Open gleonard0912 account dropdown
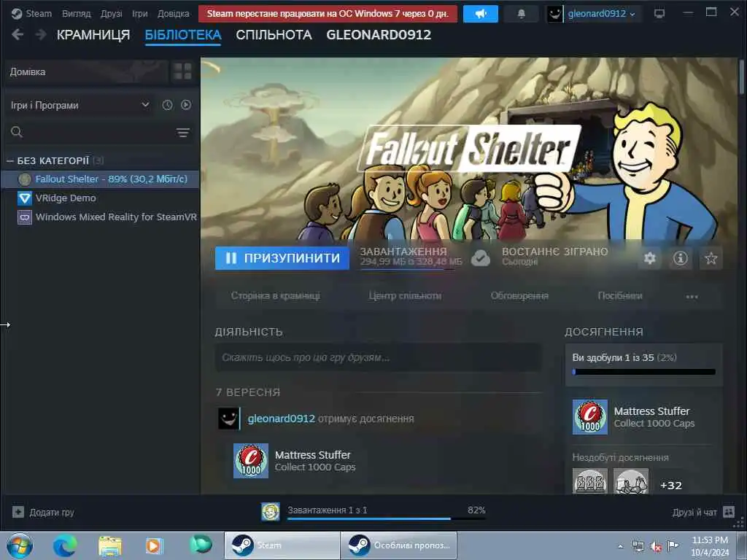This screenshot has width=747, height=560. [x=601, y=14]
